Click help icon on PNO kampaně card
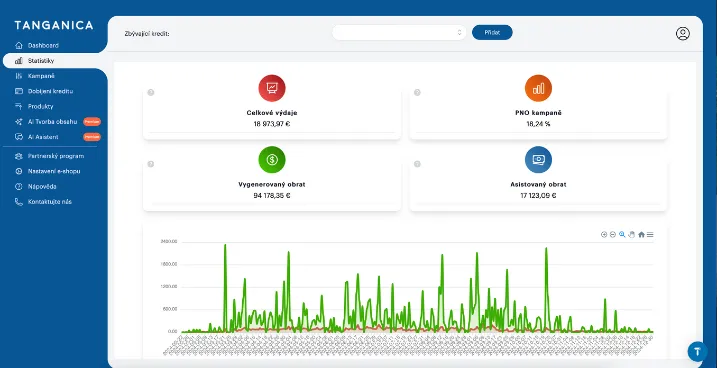717x368 pixels. tap(417, 92)
